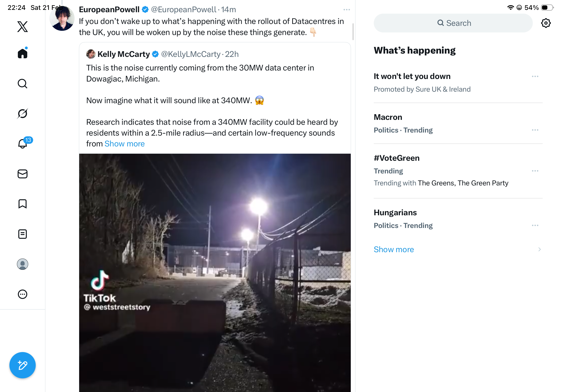Open Bookmarks in sidebar
The width and height of the screenshot is (561, 392).
coord(23,204)
